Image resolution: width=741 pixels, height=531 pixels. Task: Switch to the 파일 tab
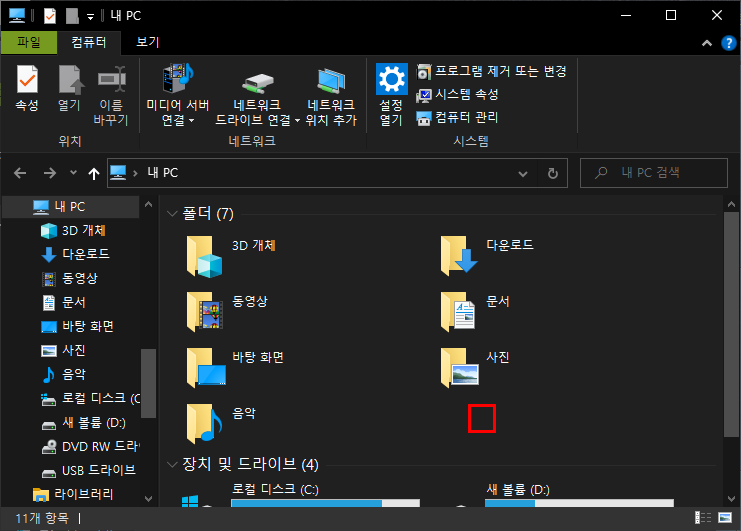coord(29,43)
